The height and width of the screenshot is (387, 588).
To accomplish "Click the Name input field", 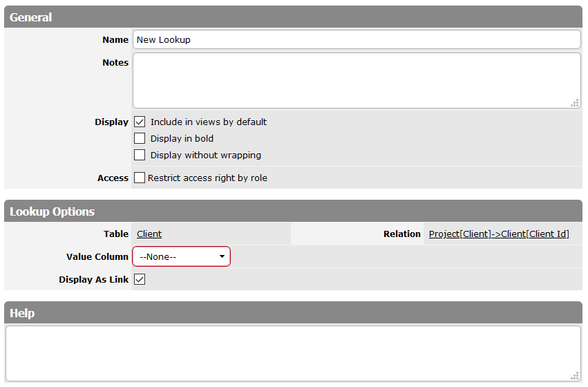I will pyautogui.click(x=357, y=39).
